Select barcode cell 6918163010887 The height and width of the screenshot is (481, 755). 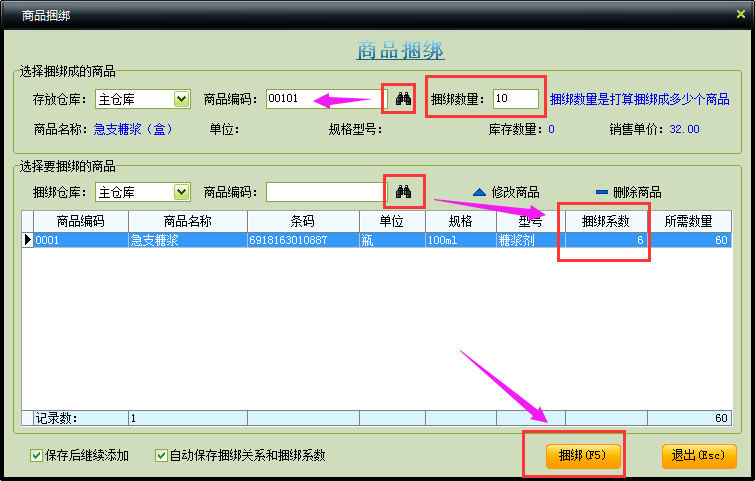click(x=303, y=240)
